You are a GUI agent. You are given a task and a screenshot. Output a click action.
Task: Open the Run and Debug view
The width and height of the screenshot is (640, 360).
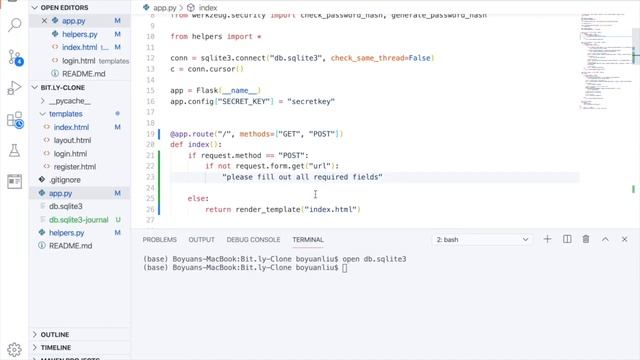[x=14, y=88]
